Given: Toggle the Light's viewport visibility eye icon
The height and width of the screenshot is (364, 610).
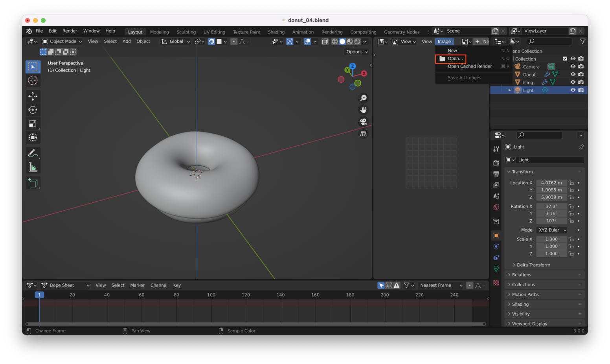Looking at the screenshot, I should (x=573, y=90).
